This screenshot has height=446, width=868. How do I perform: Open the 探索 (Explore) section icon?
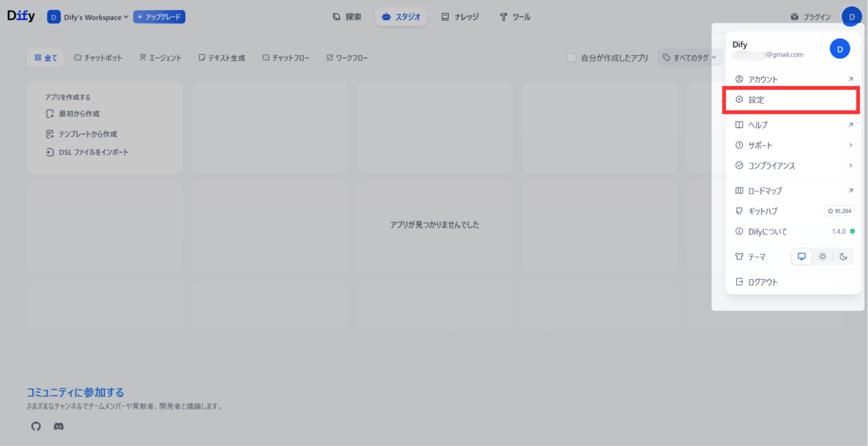[x=336, y=17]
